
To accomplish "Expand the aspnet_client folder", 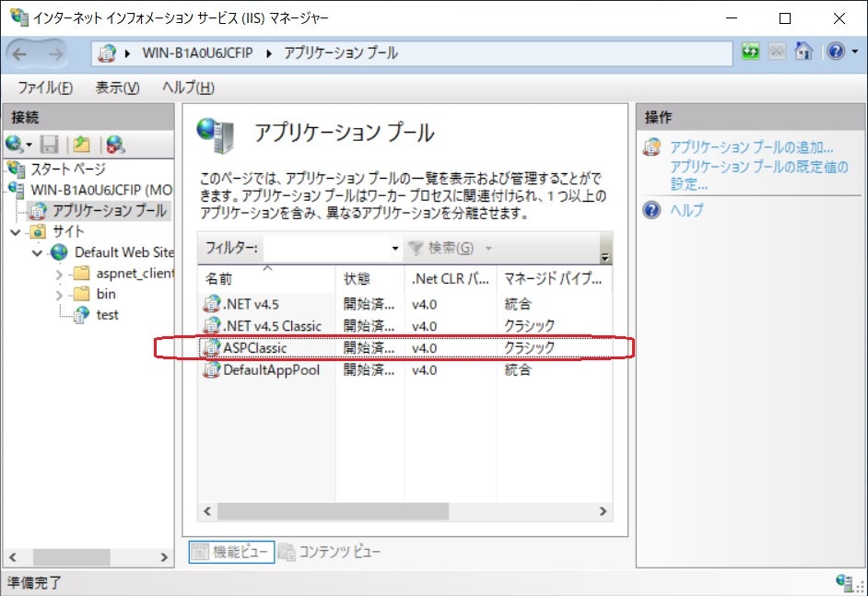I will click(59, 275).
